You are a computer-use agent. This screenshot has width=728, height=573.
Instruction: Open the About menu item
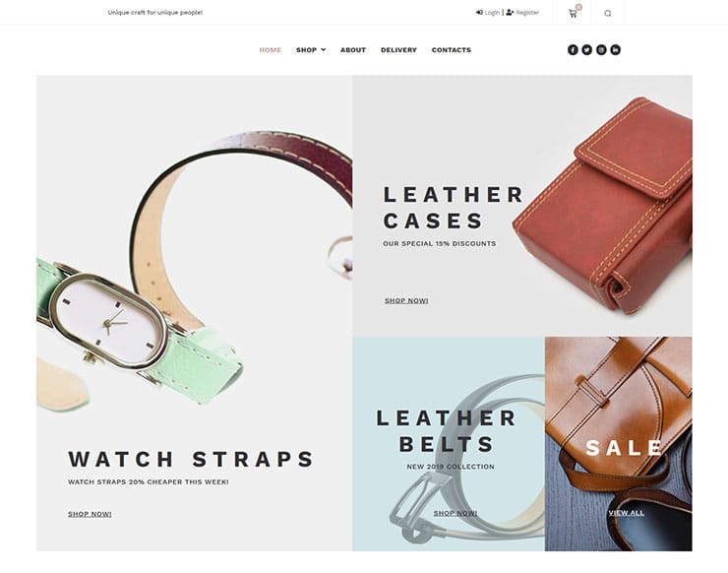point(353,50)
